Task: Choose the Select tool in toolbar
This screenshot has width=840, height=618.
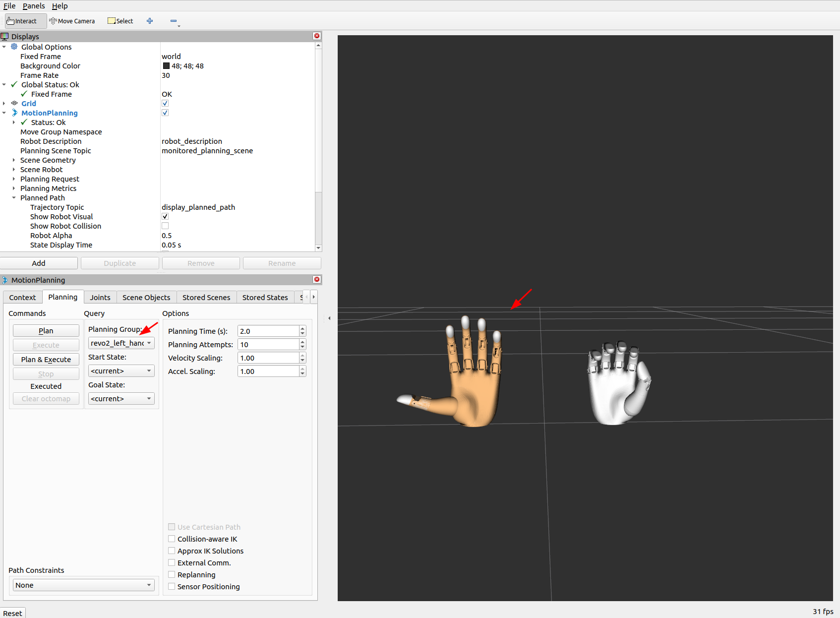Action: (120, 21)
